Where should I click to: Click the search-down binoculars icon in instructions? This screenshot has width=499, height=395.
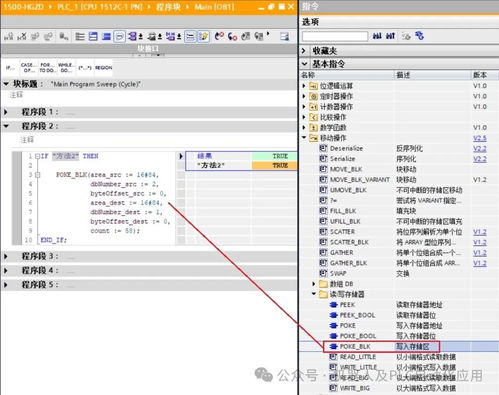tap(377, 36)
